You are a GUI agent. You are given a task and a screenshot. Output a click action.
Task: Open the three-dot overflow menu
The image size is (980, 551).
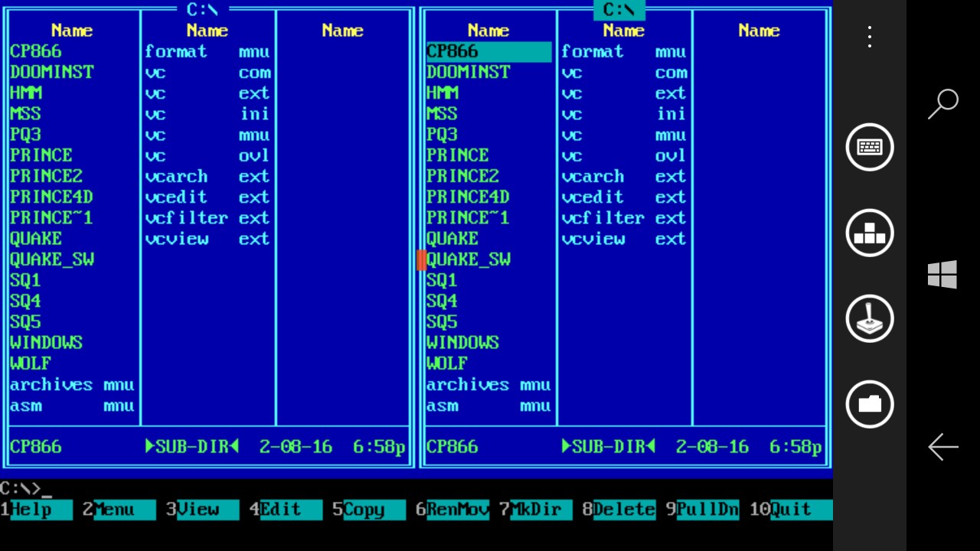pos(869,37)
